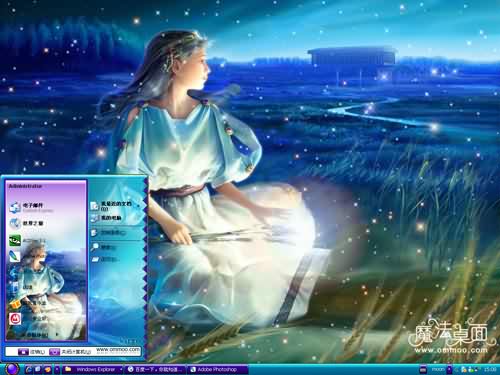Open the Control Panel entry
The height and width of the screenshot is (375, 500).
click(x=108, y=233)
